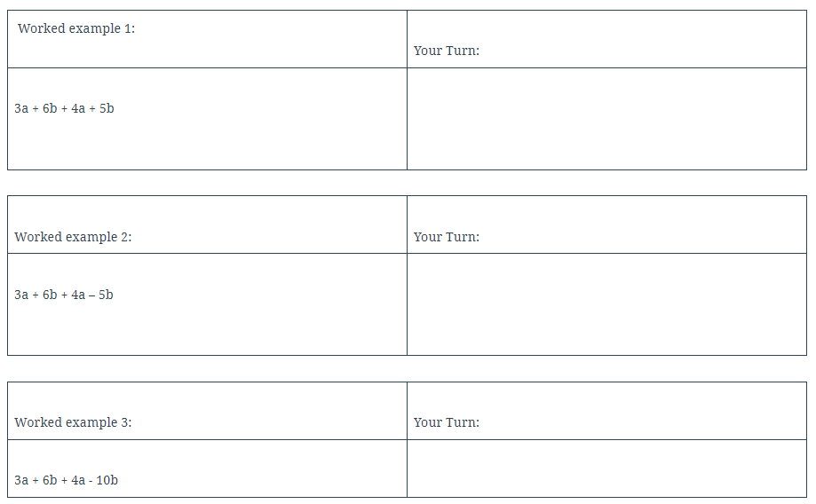Click the "6b" term in example 2's expression

coord(50,295)
